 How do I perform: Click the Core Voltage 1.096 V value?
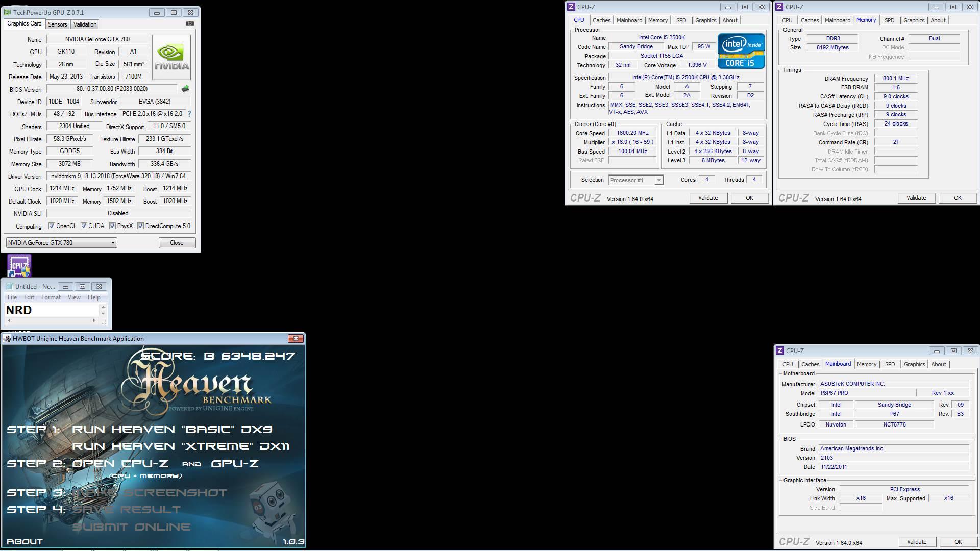pyautogui.click(x=697, y=65)
